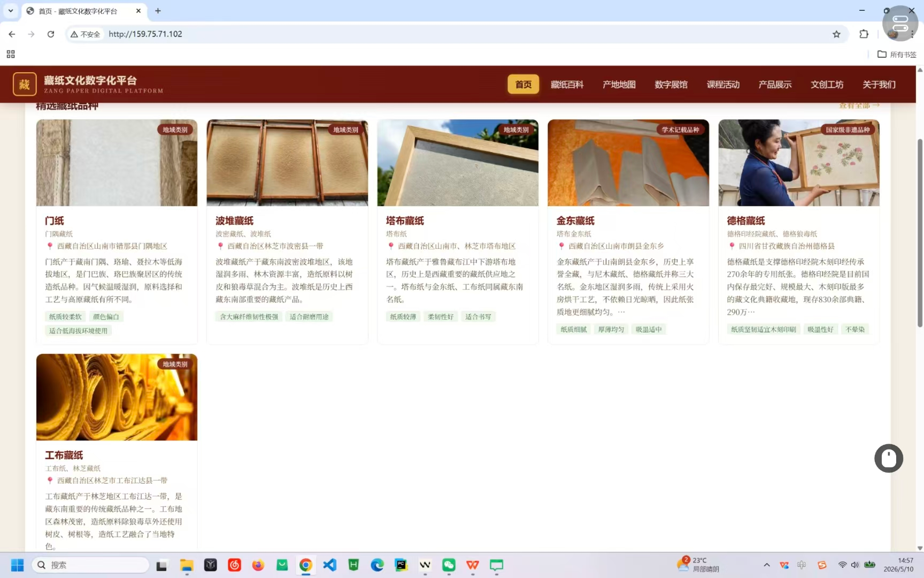Screen dimensions: 924x578
Task: Go back with the browser back arrow
Action: point(12,34)
